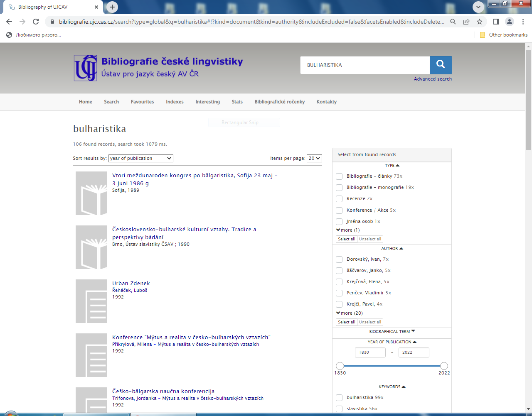The image size is (532, 416).
Task: Reload the page with the refresh icon
Action: [36, 22]
